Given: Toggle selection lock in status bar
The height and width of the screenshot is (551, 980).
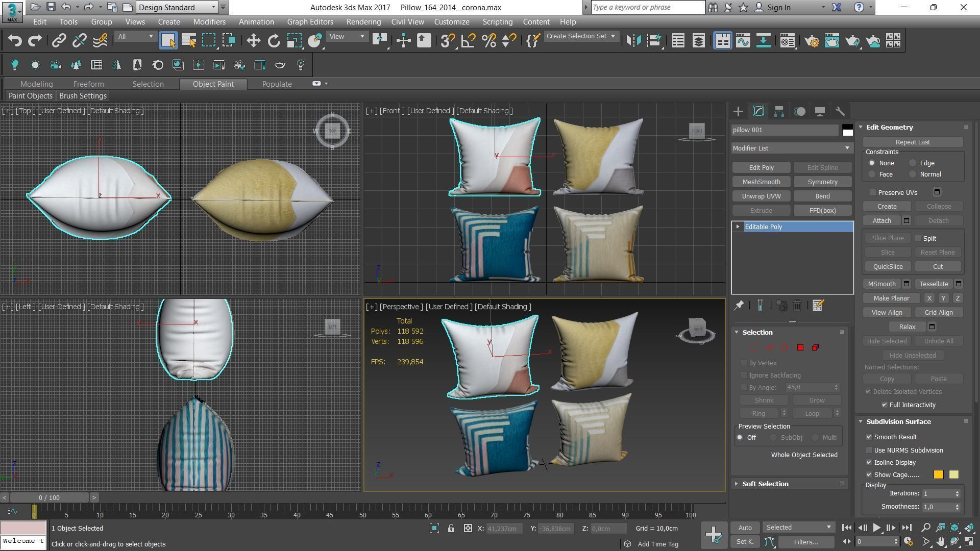Looking at the screenshot, I should pyautogui.click(x=451, y=529).
